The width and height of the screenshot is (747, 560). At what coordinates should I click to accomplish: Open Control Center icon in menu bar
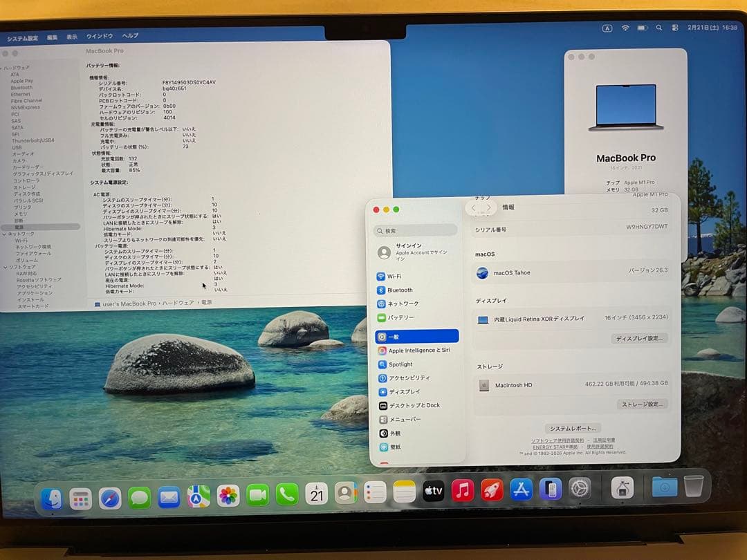click(x=675, y=28)
